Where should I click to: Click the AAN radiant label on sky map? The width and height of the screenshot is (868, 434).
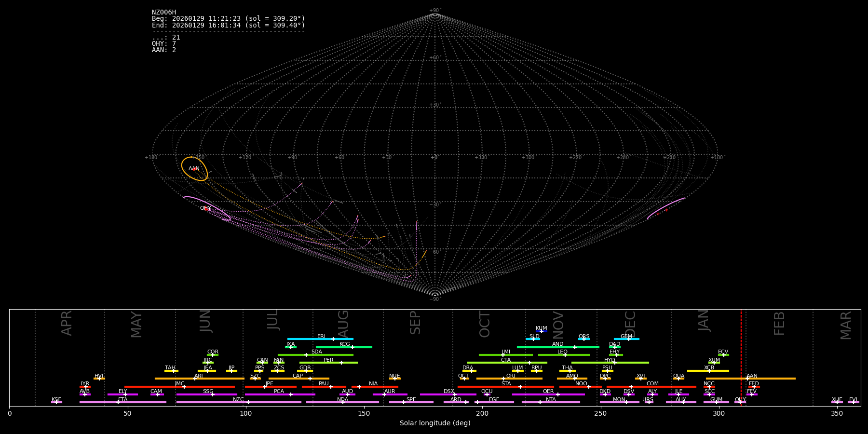click(194, 169)
